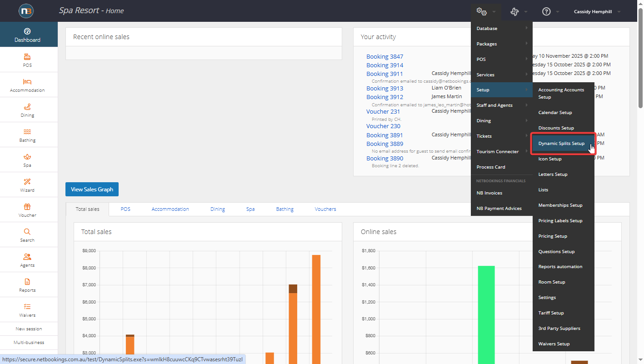Open the Voucher gift icon
The height and width of the screenshot is (364, 644).
point(27,207)
